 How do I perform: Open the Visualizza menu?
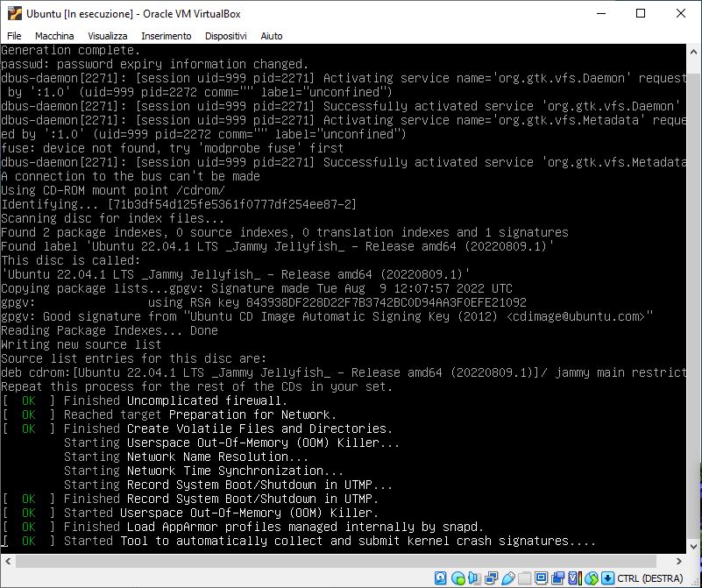coord(108,36)
